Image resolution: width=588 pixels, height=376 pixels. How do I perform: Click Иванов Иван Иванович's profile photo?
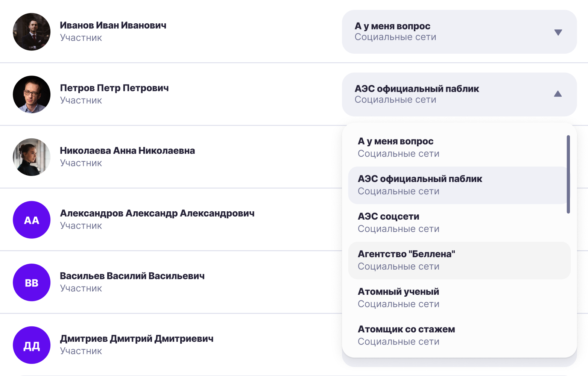32,32
